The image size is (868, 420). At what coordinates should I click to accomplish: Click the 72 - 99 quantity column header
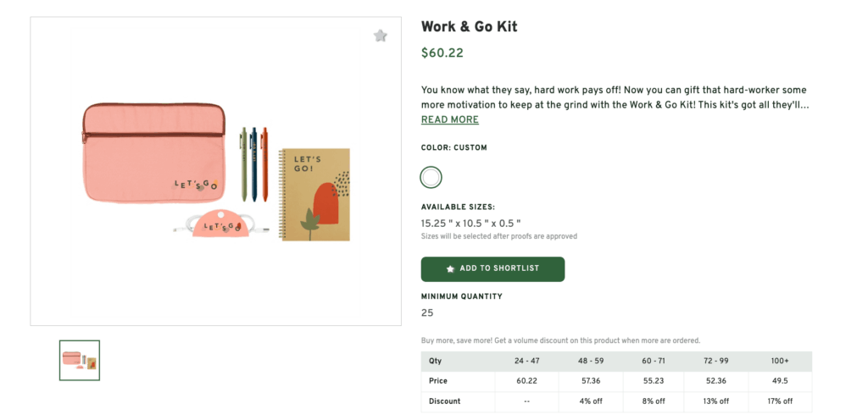pos(717,361)
